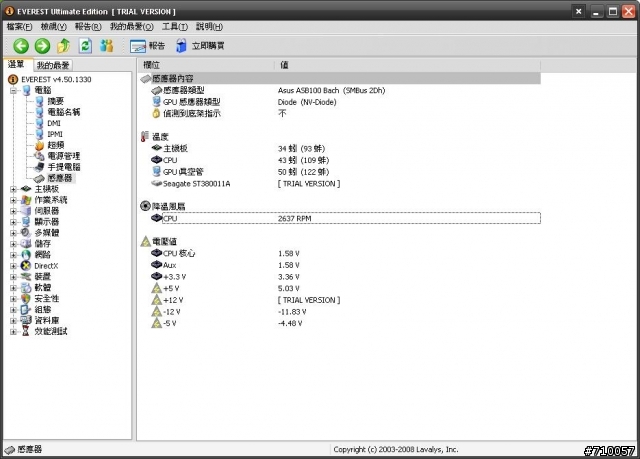Expand the 網路 tree node
The width and height of the screenshot is (640, 459).
click(x=13, y=255)
